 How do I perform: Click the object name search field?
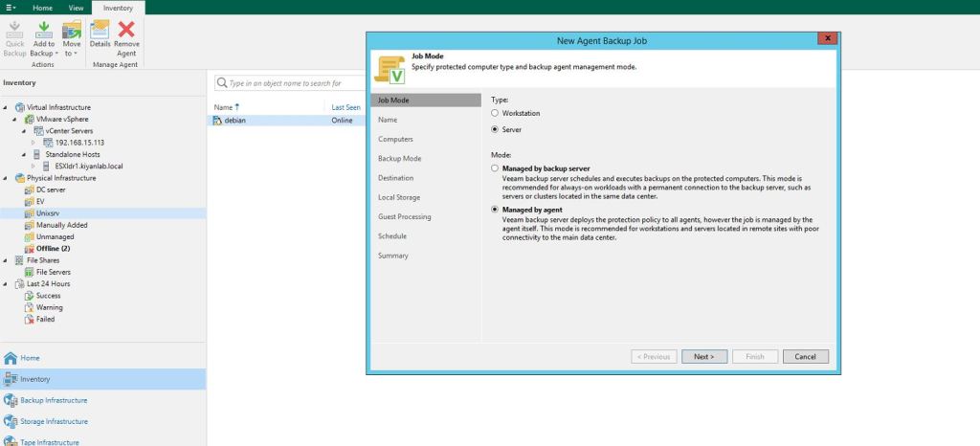(287, 83)
